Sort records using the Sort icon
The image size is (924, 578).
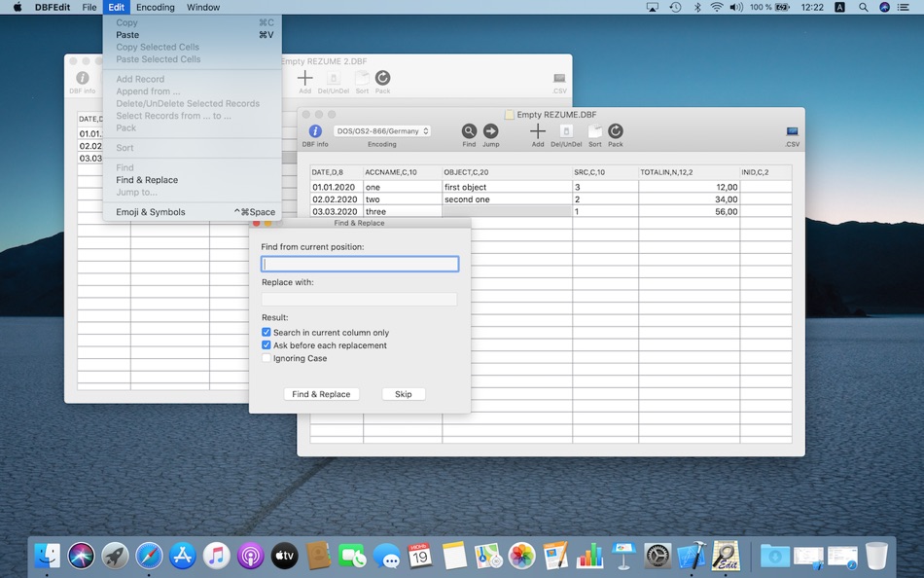[x=594, y=129]
